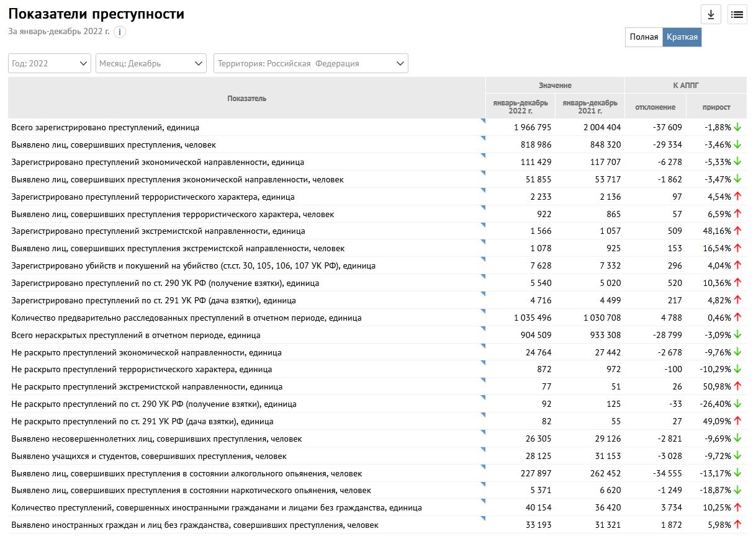Select 'Зарегистрировано преступлений по ст. 290 УК РФ' label

[x=165, y=283]
